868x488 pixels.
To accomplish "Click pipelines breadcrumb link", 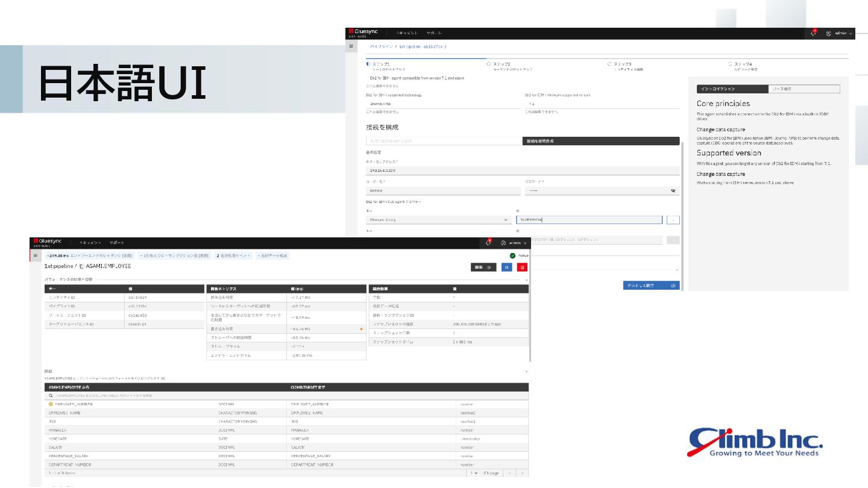I will click(x=381, y=46).
